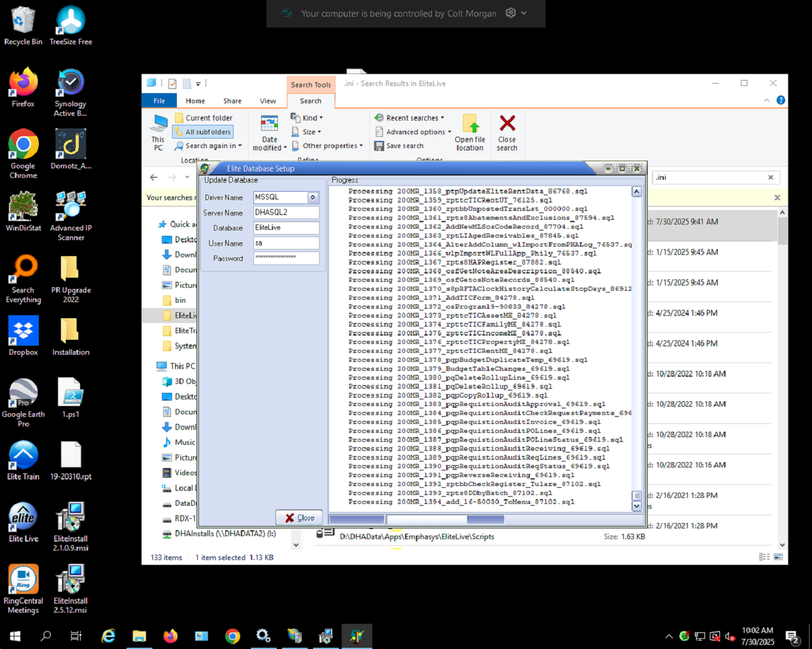Click Save search in the ribbon
Image resolution: width=812 pixels, height=649 pixels.
coord(399,146)
